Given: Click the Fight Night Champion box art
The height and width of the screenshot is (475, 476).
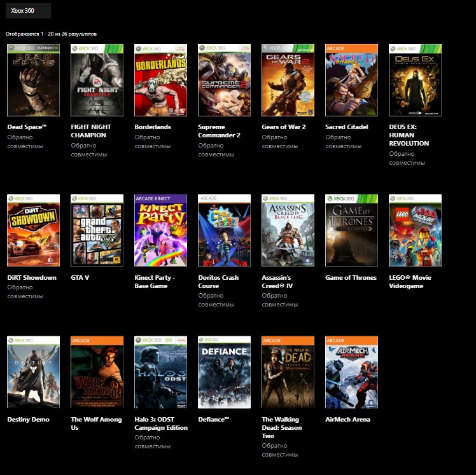Looking at the screenshot, I should pyautogui.click(x=97, y=80).
